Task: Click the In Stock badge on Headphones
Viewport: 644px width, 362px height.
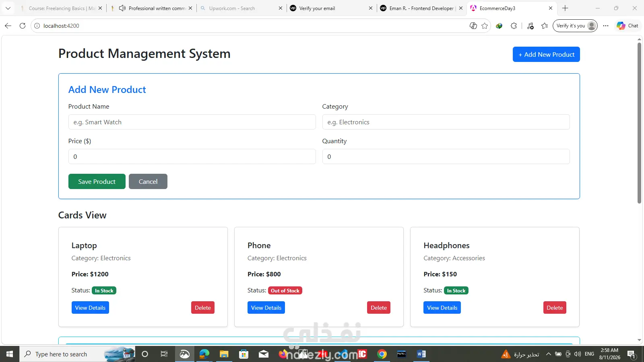Action: (x=456, y=290)
